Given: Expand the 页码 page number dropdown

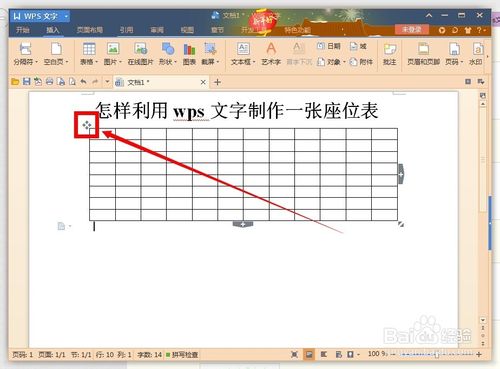Looking at the screenshot, I should point(462,62).
